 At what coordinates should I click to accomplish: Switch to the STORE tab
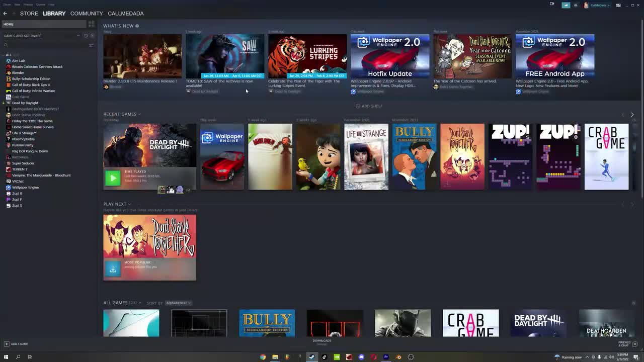(x=29, y=14)
